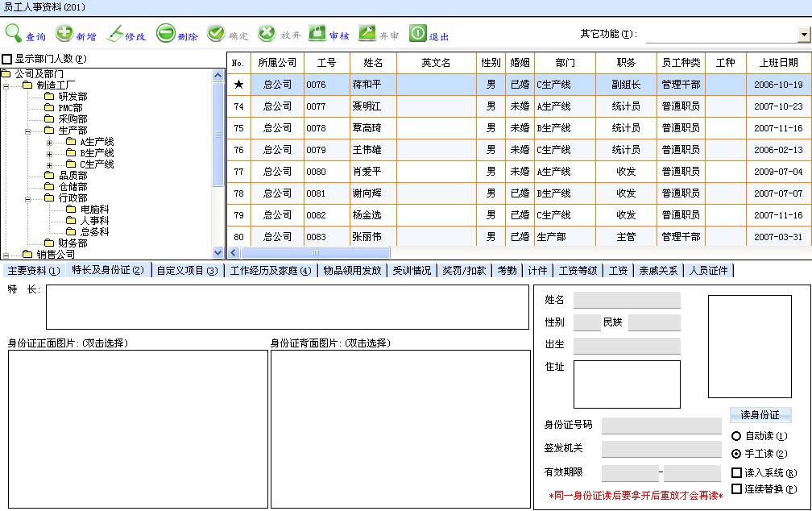Click the grid scrollbar left arrow

(234, 253)
